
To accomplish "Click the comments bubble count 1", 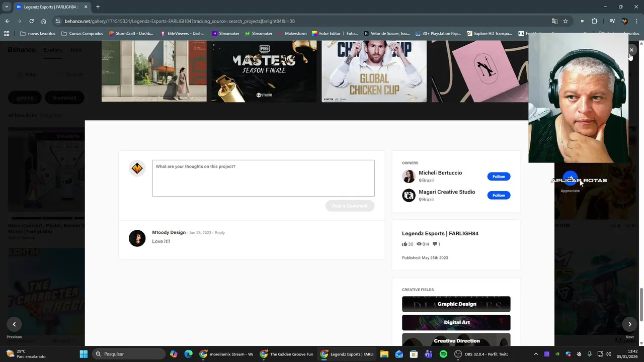I will tap(436, 244).
